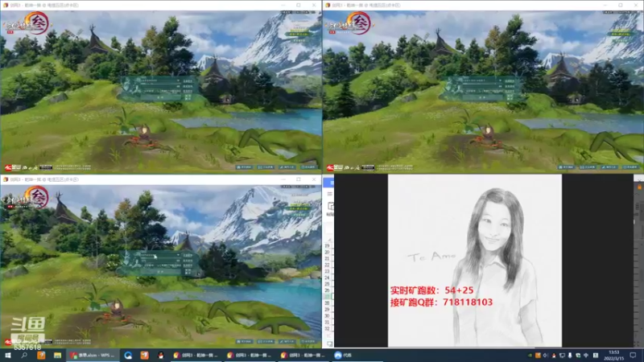Click the first bottom-bar button in bottom-left game window

coord(244,341)
